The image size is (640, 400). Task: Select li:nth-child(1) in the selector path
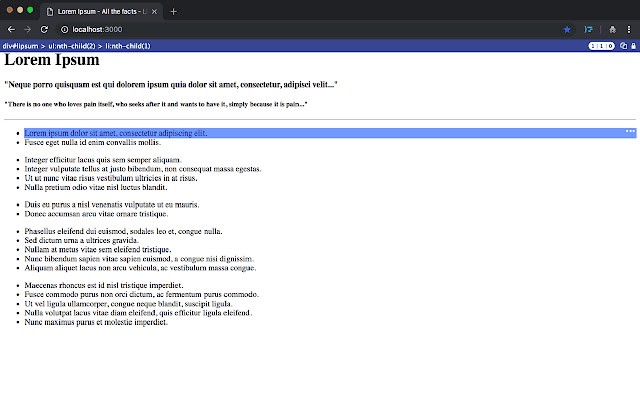(x=128, y=46)
